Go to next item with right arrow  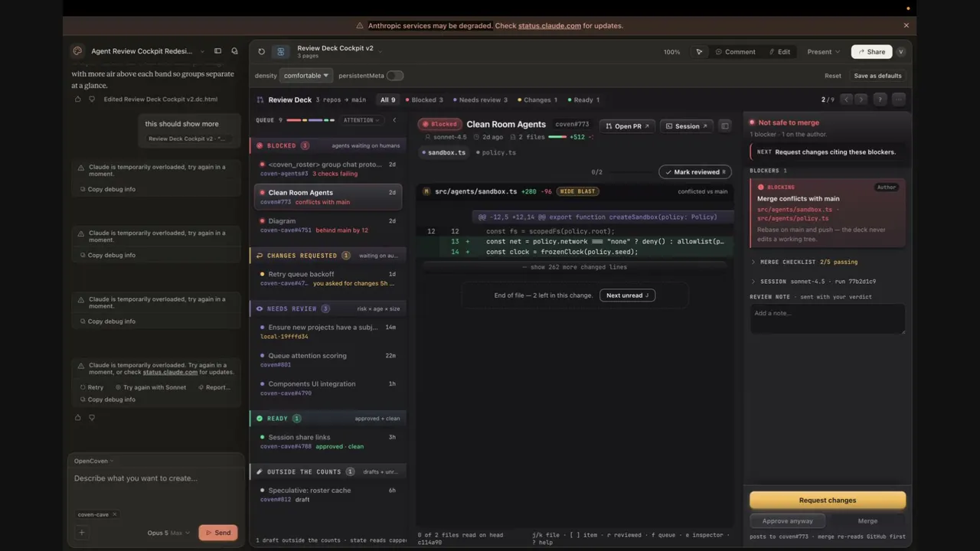tap(861, 99)
